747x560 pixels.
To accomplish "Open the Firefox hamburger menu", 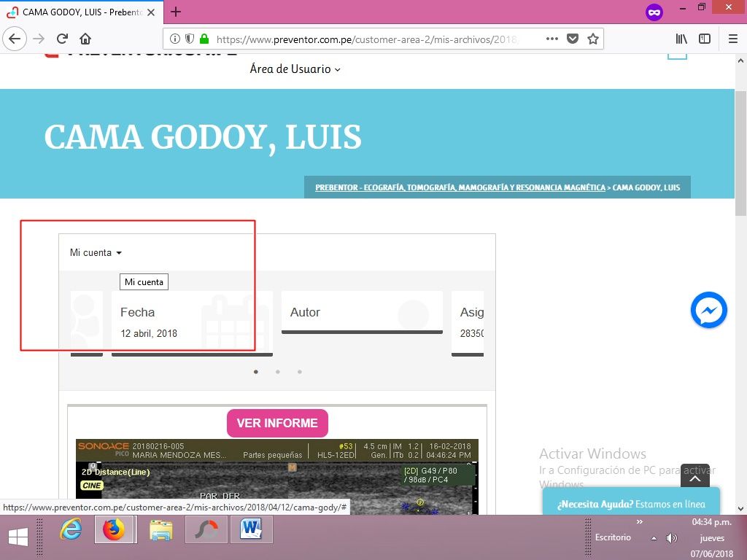I will [733, 39].
